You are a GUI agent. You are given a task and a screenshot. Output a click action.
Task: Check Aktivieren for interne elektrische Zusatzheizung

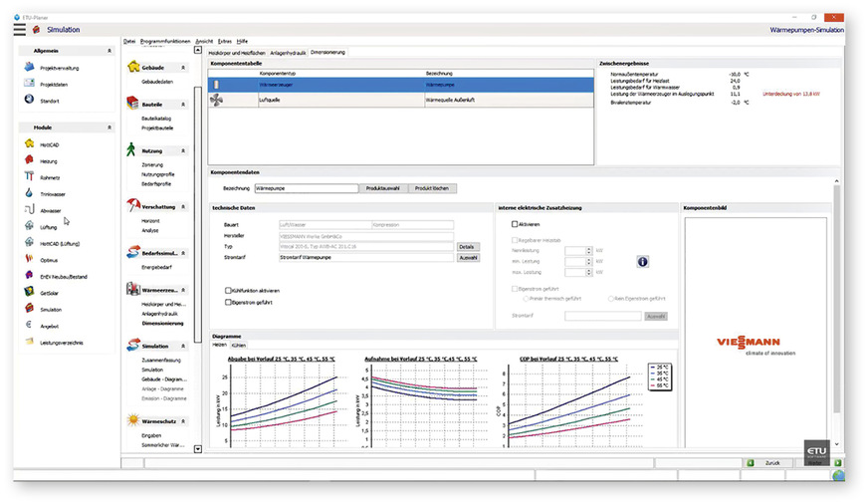515,224
